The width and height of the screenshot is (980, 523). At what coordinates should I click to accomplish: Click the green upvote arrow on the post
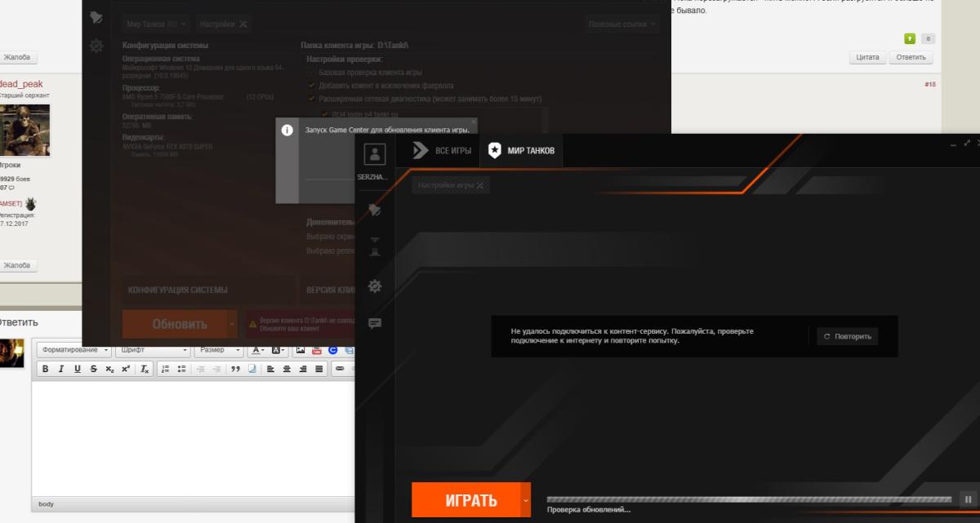click(910, 38)
